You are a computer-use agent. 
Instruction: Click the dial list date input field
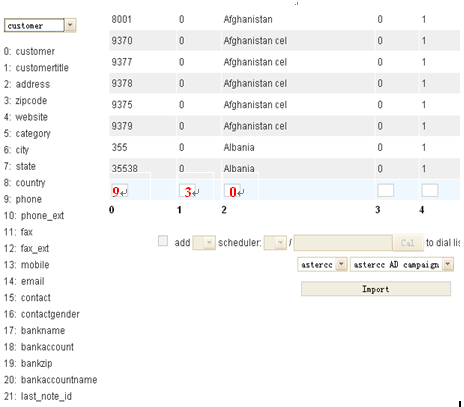click(x=343, y=243)
